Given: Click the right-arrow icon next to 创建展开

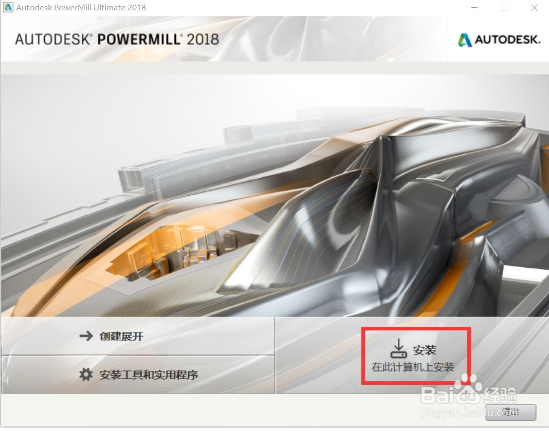Looking at the screenshot, I should click(86, 336).
